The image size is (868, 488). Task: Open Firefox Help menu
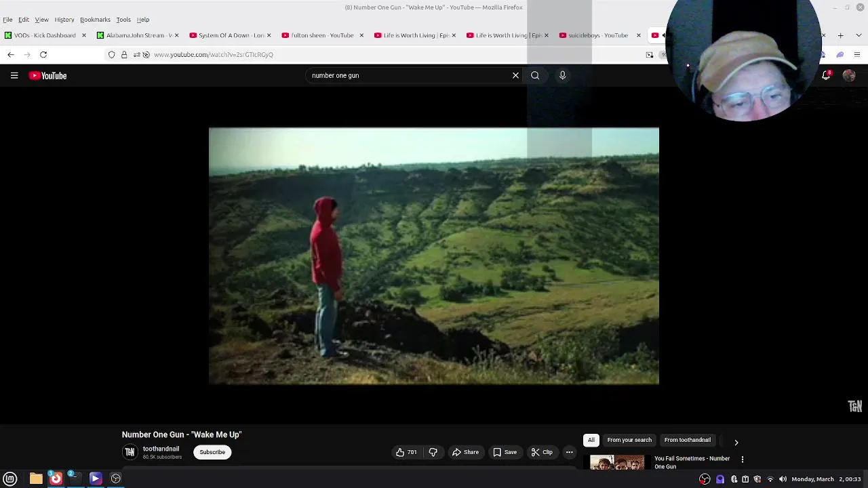coord(143,20)
